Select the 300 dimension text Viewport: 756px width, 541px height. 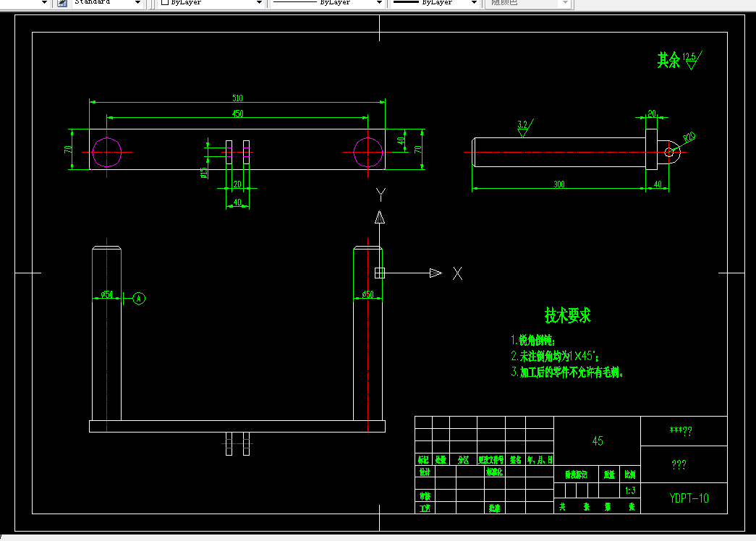pos(558,184)
